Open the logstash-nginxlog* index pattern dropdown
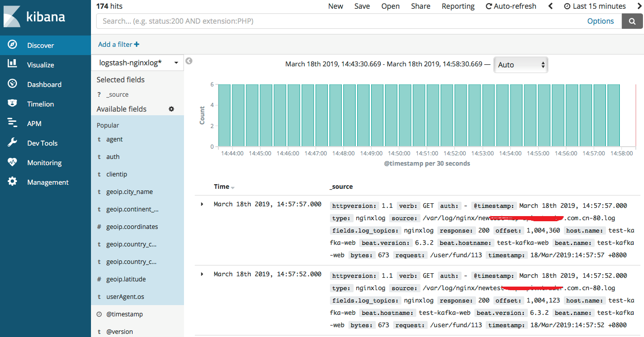Image resolution: width=644 pixels, height=337 pixels. tap(138, 63)
